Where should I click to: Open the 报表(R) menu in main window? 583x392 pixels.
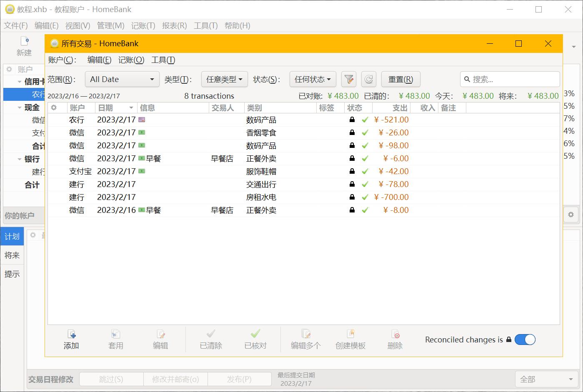pyautogui.click(x=174, y=26)
